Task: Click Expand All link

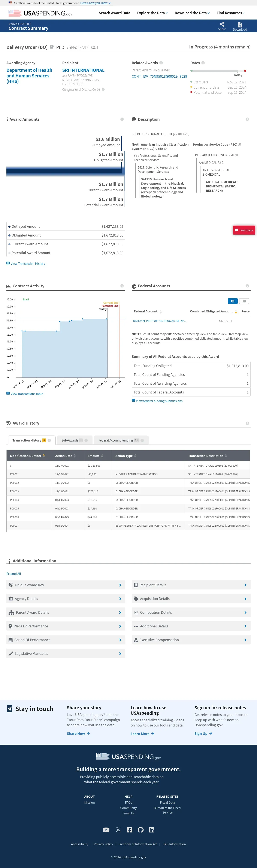Action: point(13,574)
